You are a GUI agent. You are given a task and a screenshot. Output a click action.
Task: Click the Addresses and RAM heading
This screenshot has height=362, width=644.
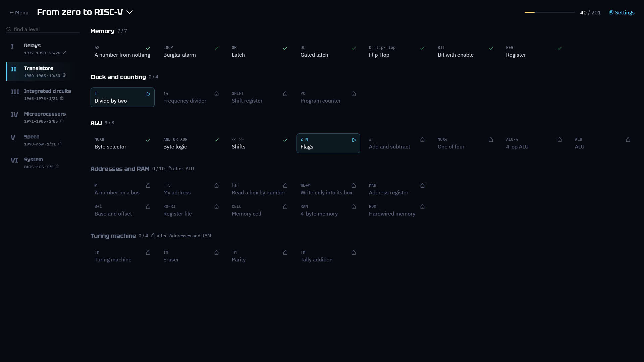pyautogui.click(x=120, y=169)
